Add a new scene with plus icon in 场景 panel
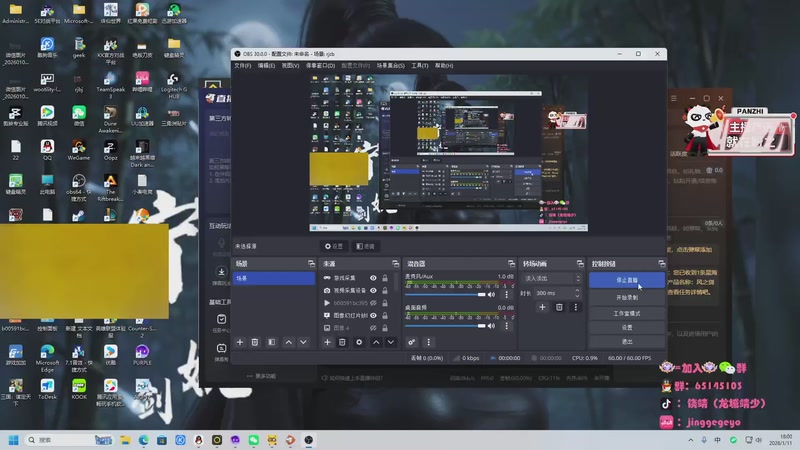800x450 pixels. (240, 342)
